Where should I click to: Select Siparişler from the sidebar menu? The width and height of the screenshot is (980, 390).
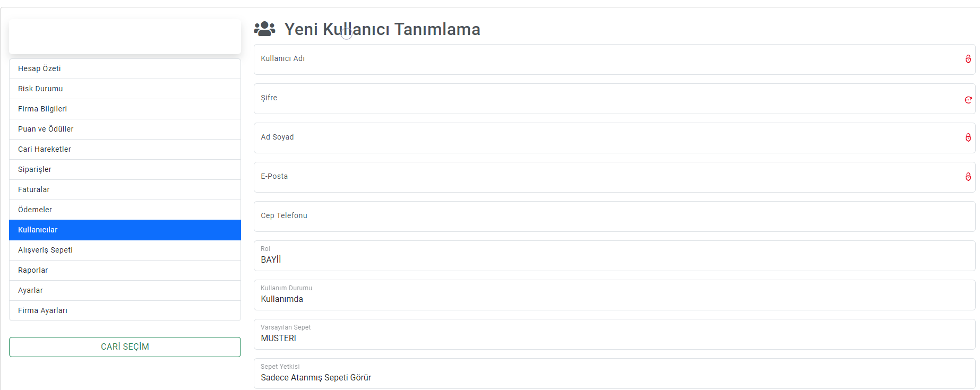coord(125,169)
